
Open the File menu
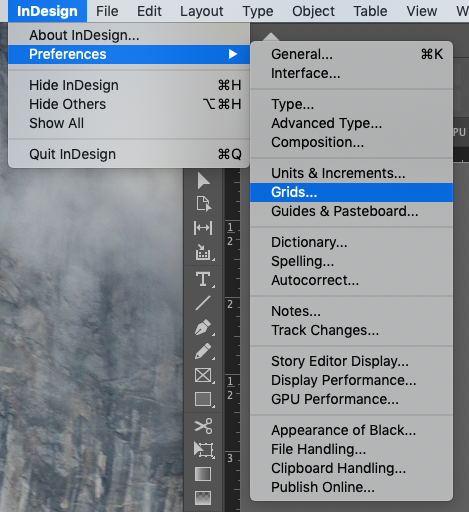[x=107, y=11]
